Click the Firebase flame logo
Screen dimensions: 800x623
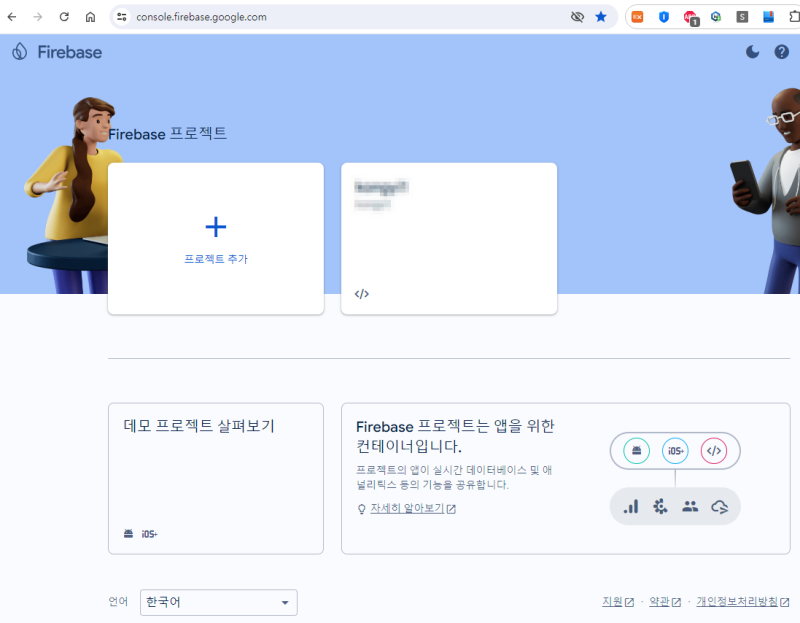19,52
